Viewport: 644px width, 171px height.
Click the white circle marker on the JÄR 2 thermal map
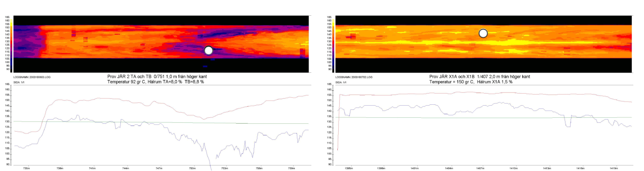tap(209, 51)
